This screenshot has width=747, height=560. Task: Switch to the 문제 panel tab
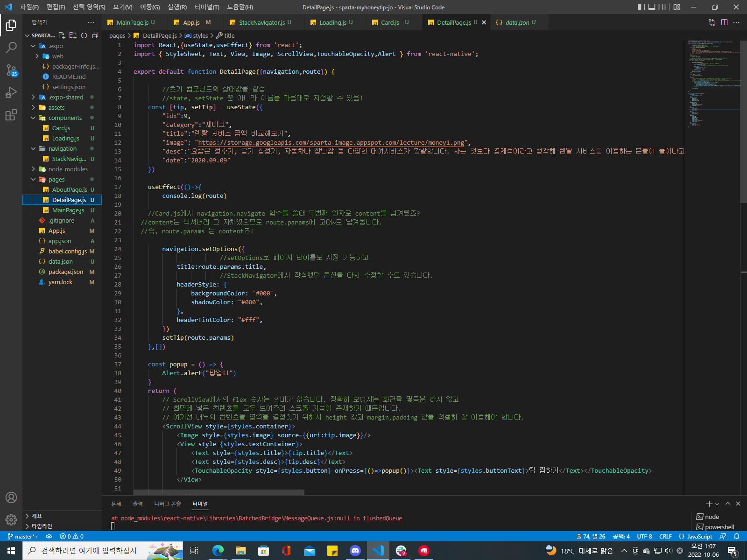116,504
